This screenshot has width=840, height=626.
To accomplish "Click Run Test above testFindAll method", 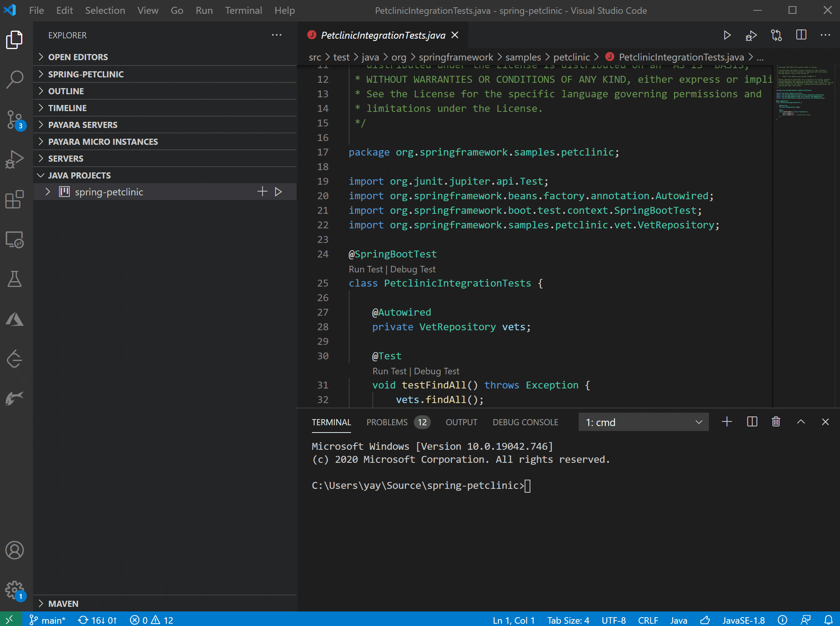I will point(389,371).
